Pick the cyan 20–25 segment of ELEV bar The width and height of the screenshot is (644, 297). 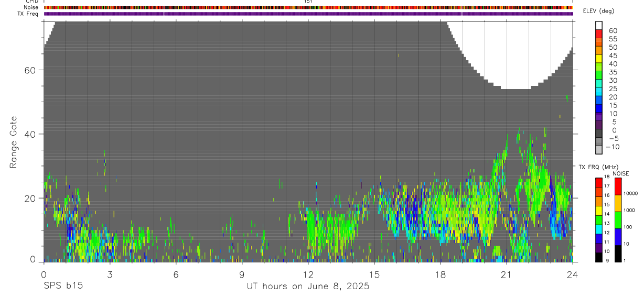(599, 93)
